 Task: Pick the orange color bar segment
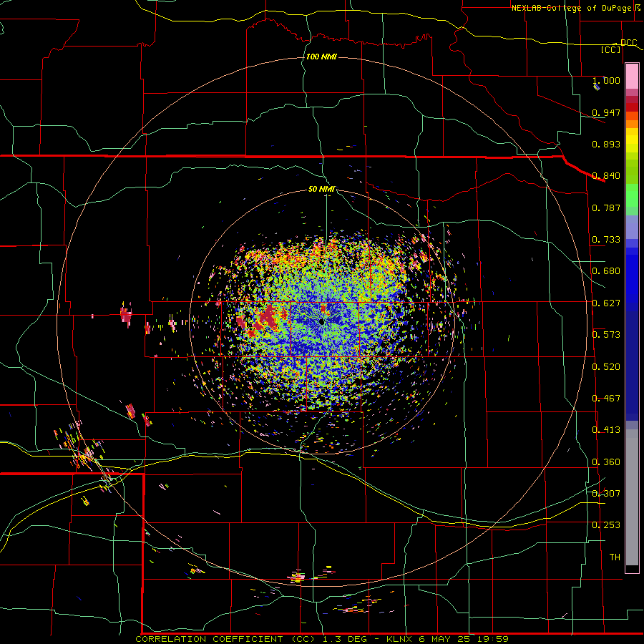632,124
